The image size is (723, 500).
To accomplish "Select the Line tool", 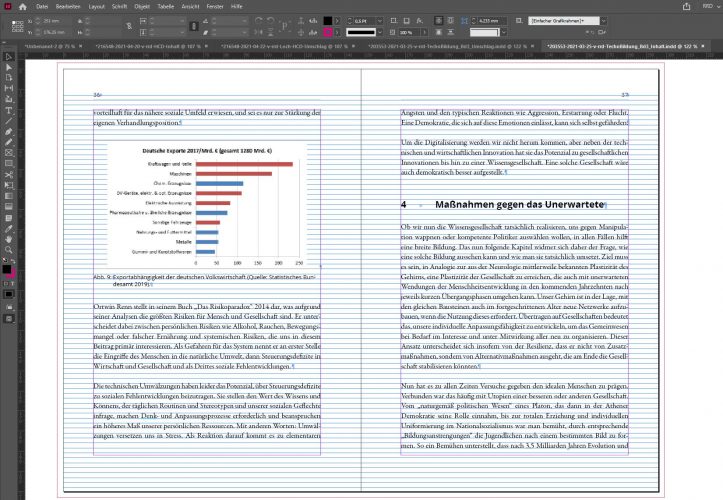I will point(8,121).
